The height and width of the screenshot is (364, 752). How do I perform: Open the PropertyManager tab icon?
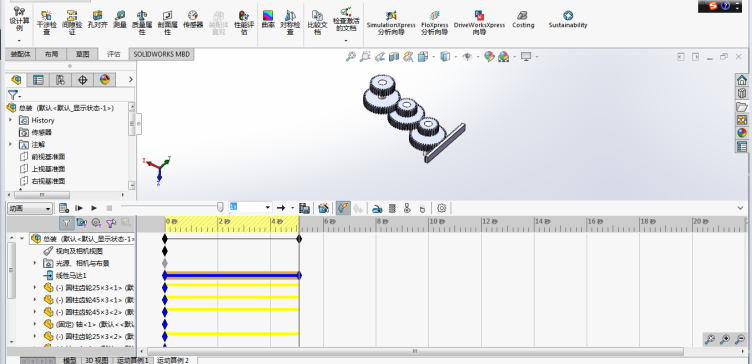[x=38, y=80]
